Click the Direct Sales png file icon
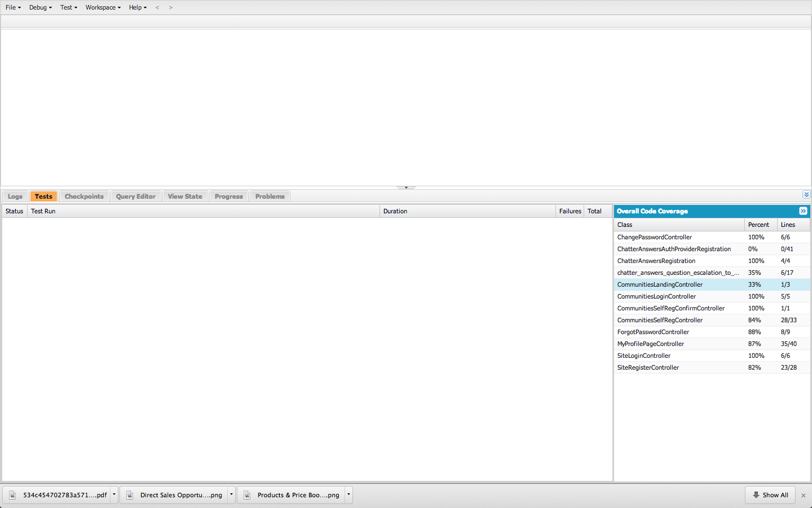Image resolution: width=812 pixels, height=508 pixels. pos(130,495)
